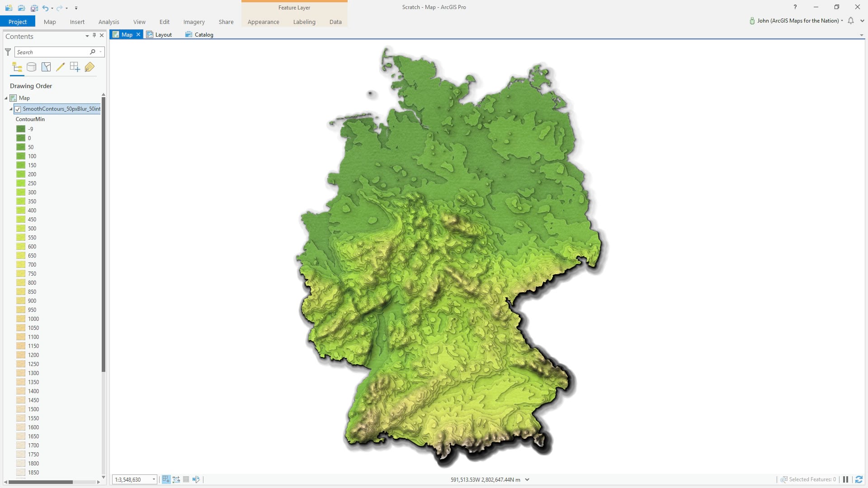This screenshot has height=488, width=868.
Task: Switch to the Edit ribbon tab
Action: point(165,22)
